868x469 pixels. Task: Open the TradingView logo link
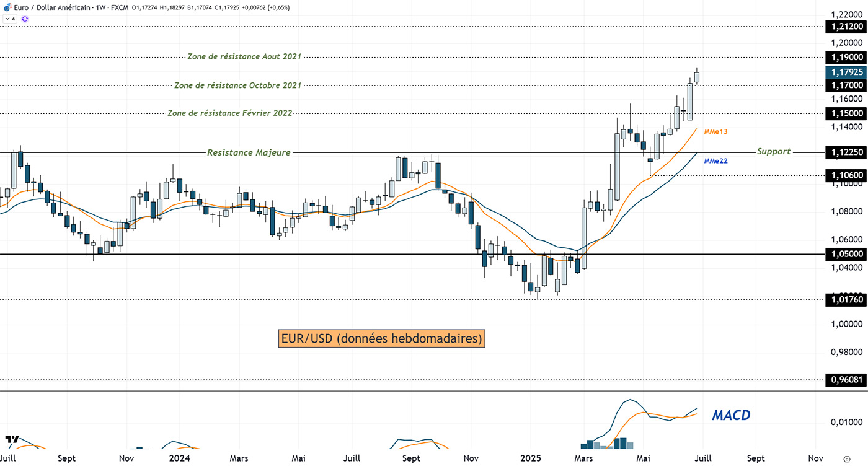coord(12,439)
